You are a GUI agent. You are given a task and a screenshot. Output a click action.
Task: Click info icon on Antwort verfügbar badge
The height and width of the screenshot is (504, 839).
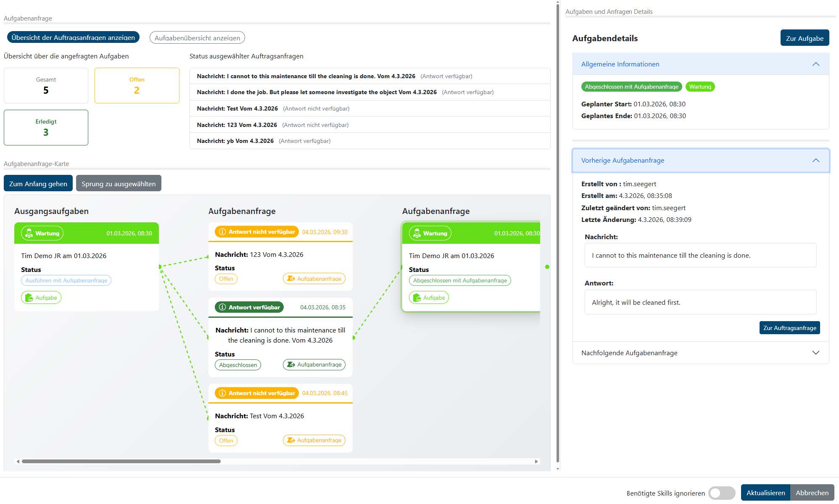coord(222,307)
